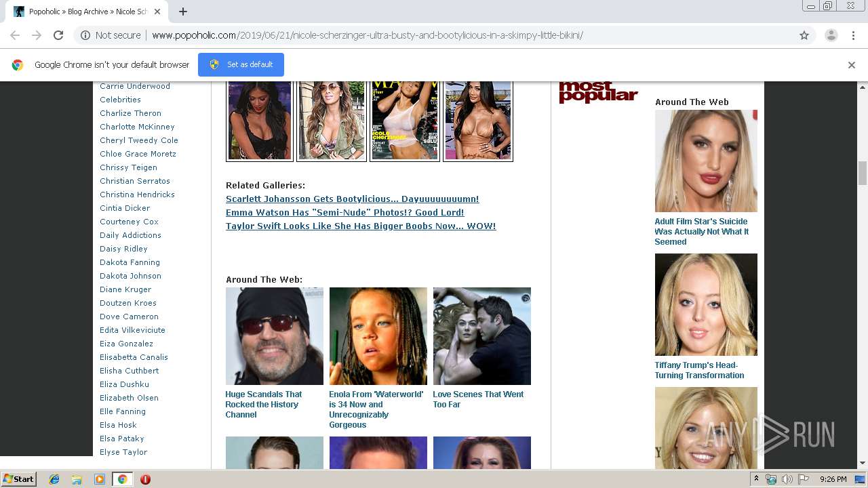Open Huge Scandals History Channel article
The image size is (868, 488).
tap(264, 404)
